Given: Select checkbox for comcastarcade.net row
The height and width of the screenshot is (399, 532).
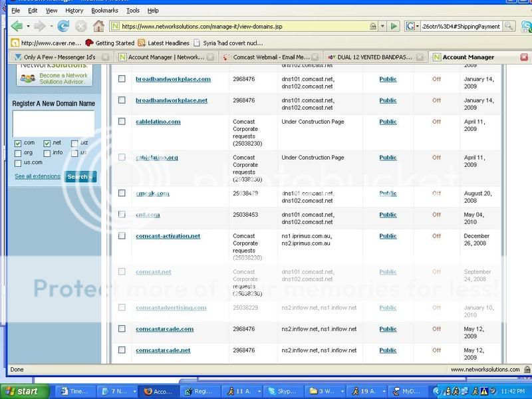Looking at the screenshot, I should [x=122, y=350].
